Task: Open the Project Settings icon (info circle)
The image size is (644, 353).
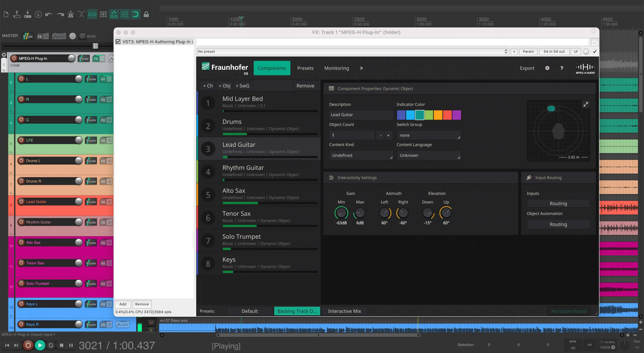Action: (x=38, y=14)
